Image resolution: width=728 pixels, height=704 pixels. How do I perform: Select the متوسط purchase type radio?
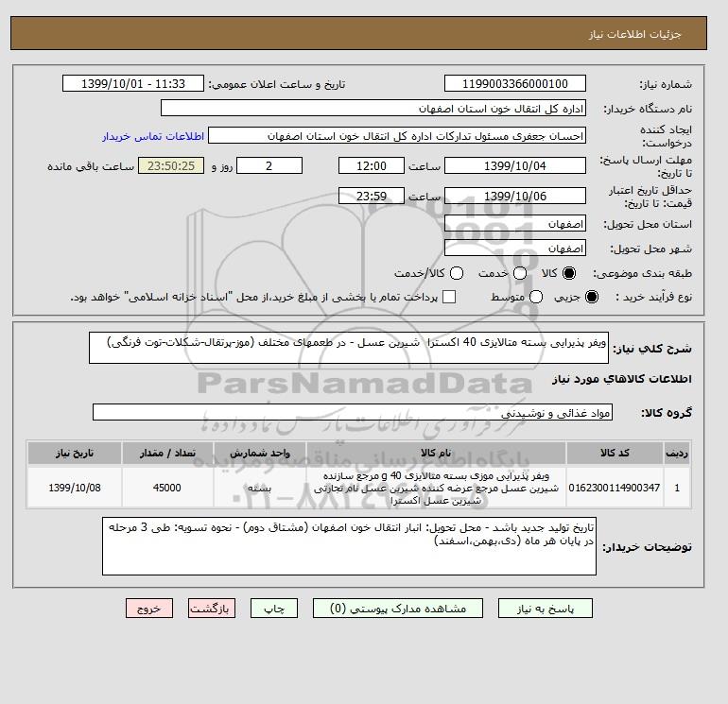(536, 297)
